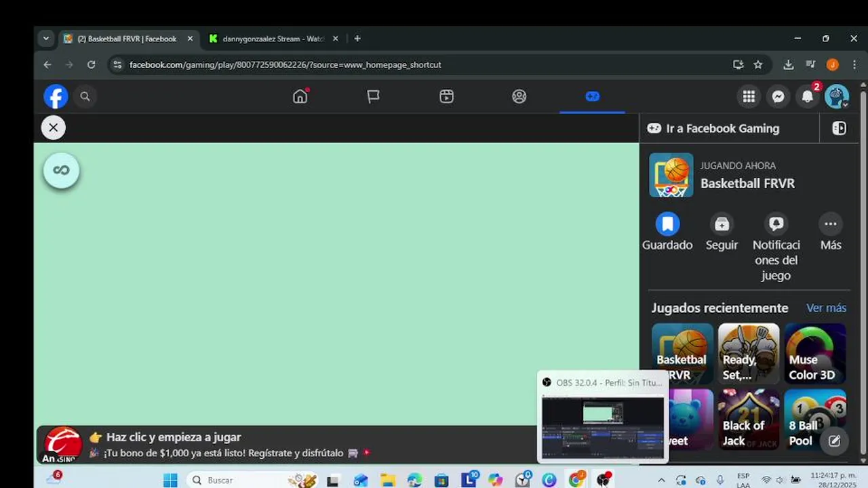This screenshot has width=868, height=488.
Task: Open the Chrome profile avatar
Action: (833, 64)
